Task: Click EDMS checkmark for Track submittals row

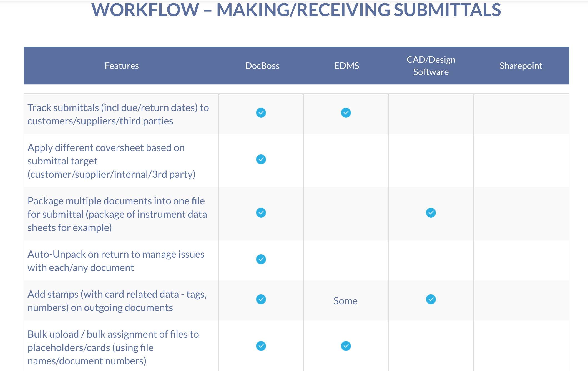Action: (346, 113)
